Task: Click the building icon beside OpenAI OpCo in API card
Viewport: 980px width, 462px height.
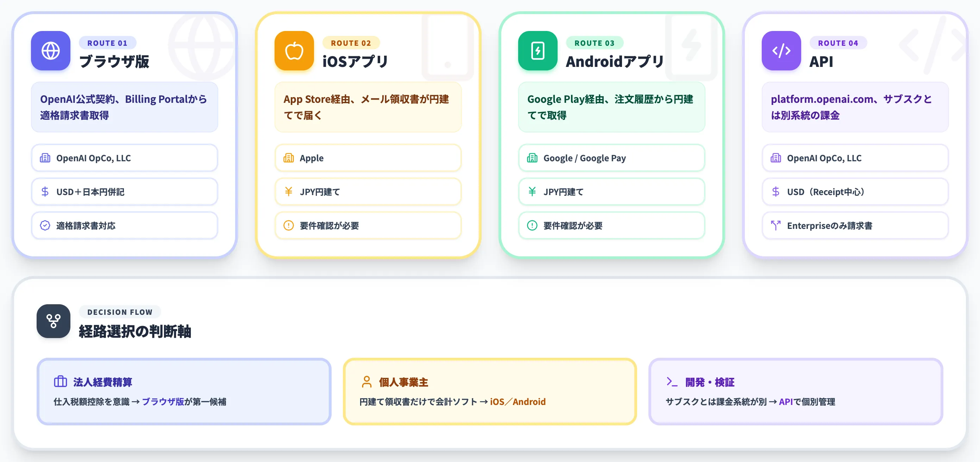Action: pyautogui.click(x=775, y=158)
